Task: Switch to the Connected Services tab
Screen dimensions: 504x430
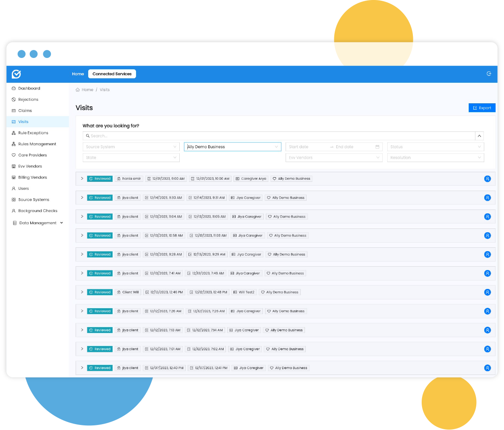Action: point(112,74)
